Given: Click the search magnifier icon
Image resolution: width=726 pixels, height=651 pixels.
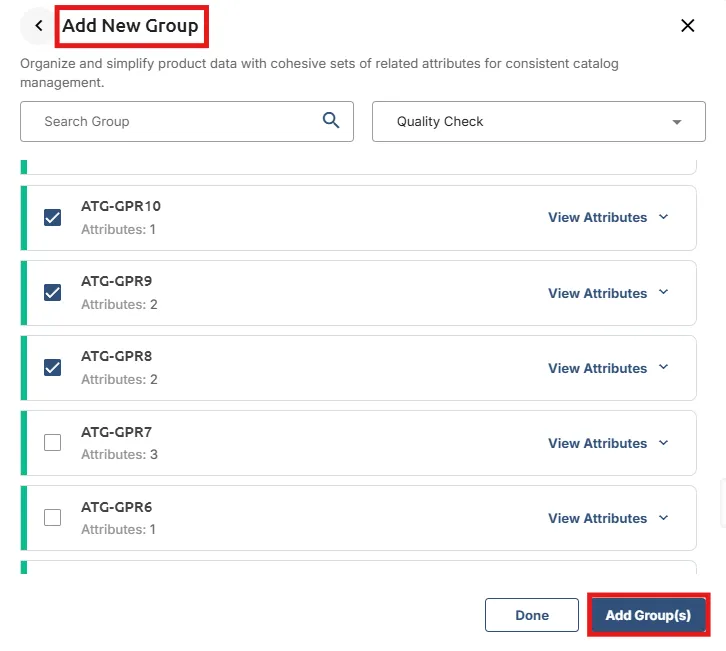Looking at the screenshot, I should click(331, 120).
